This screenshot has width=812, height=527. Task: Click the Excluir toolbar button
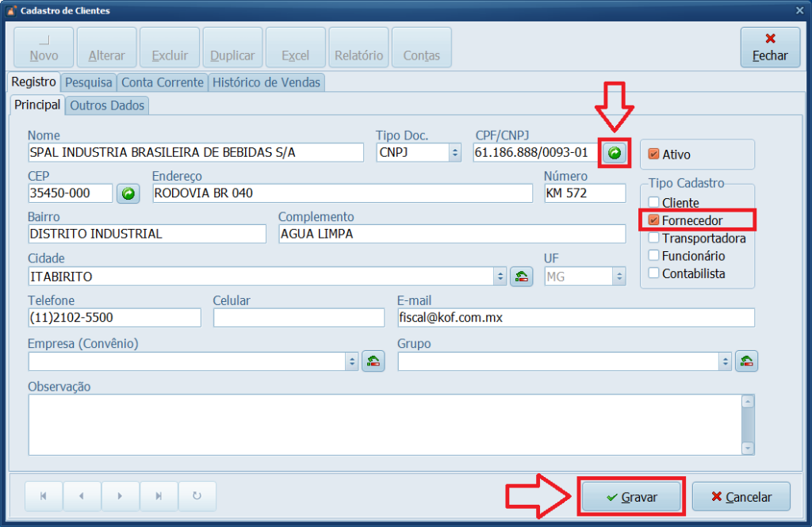[x=170, y=48]
